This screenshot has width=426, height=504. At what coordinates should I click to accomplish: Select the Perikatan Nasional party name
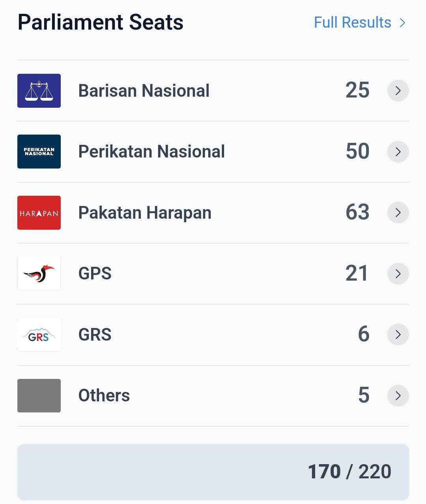click(151, 152)
